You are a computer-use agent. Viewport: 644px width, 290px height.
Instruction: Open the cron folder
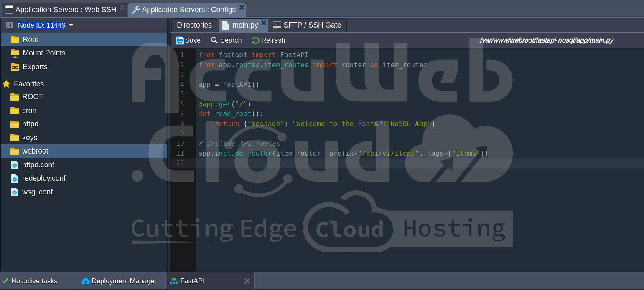click(29, 111)
